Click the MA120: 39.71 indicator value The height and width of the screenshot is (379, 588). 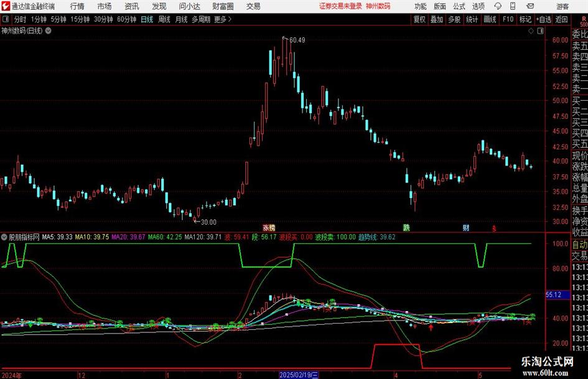203,237
